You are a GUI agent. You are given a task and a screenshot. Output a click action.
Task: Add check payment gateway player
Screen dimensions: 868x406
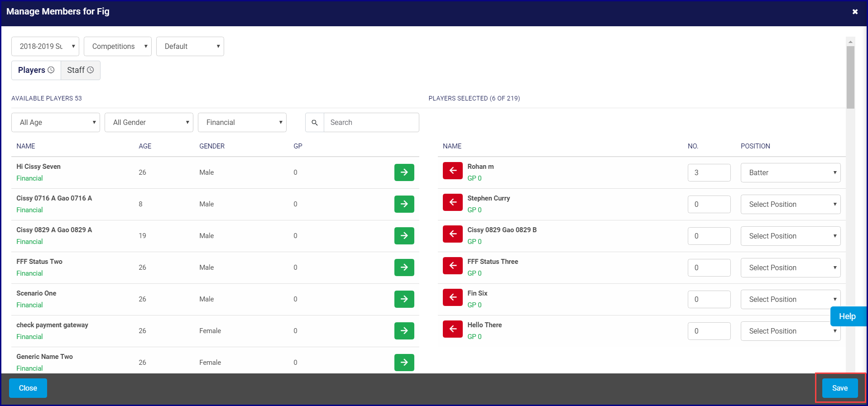click(x=404, y=331)
